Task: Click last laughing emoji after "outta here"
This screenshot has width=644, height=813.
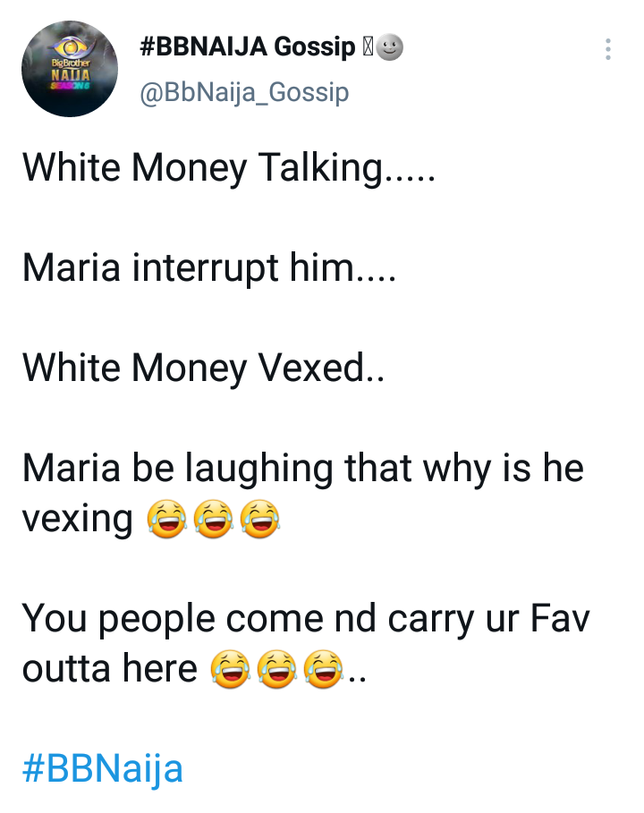Action: click(x=324, y=669)
